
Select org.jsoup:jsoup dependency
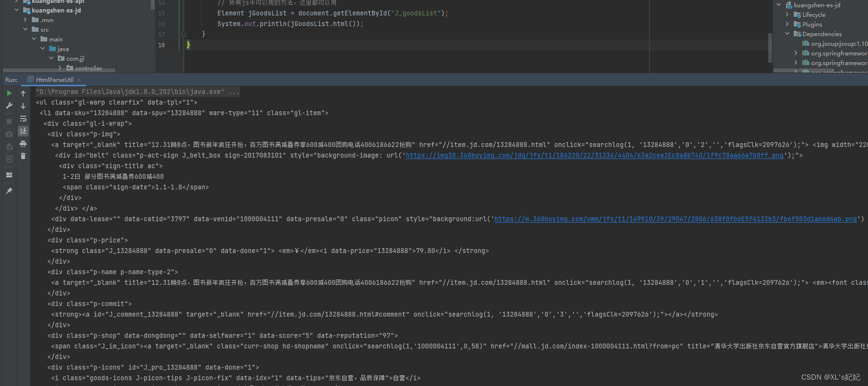pos(839,44)
